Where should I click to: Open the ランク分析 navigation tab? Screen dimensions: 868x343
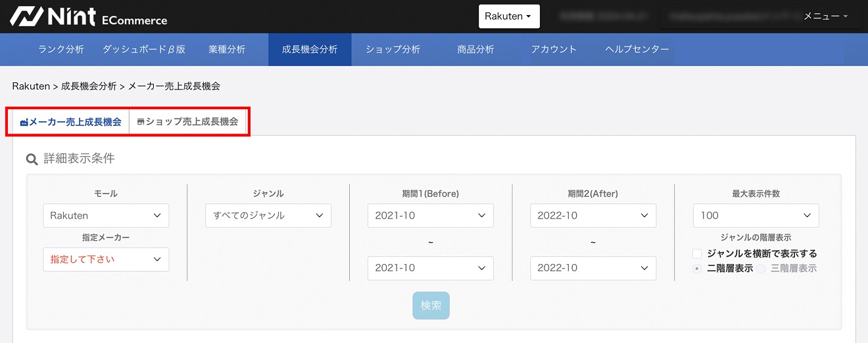point(61,49)
